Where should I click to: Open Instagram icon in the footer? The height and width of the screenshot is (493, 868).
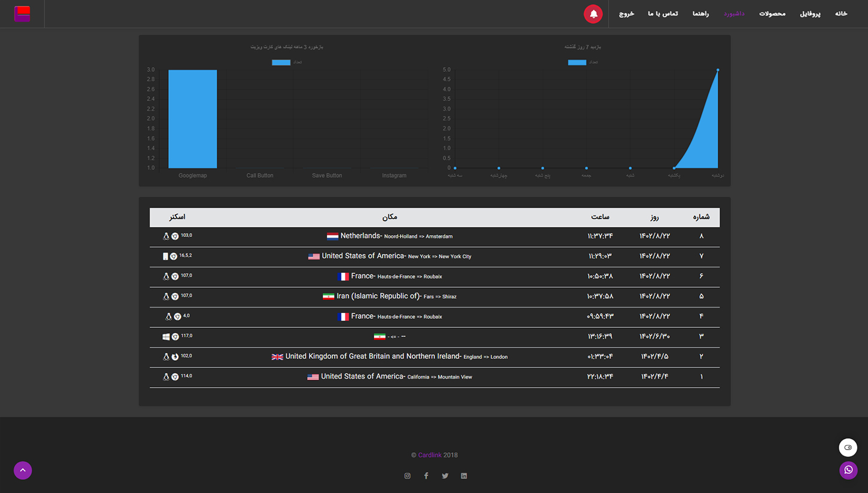point(408,476)
